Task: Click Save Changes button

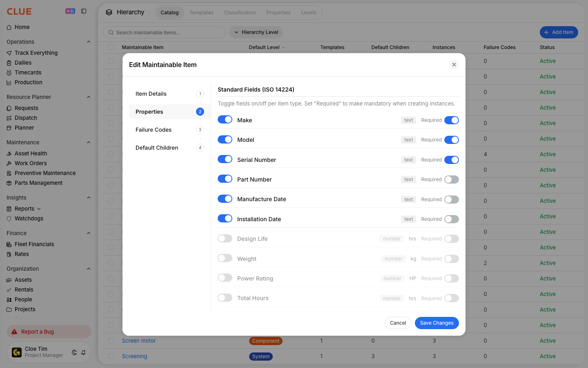Action: [x=437, y=323]
